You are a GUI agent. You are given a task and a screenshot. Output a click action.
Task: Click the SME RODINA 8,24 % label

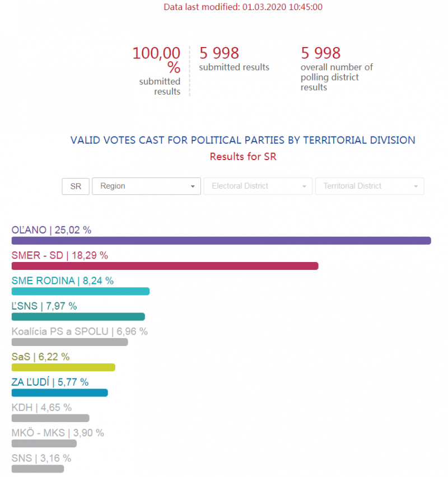click(62, 280)
